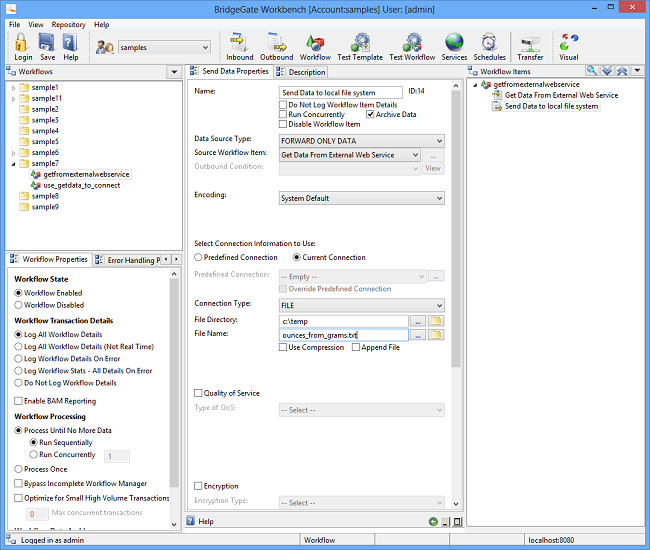Viewport: 650px width, 550px height.
Task: Click the File Name text field
Action: coord(343,335)
